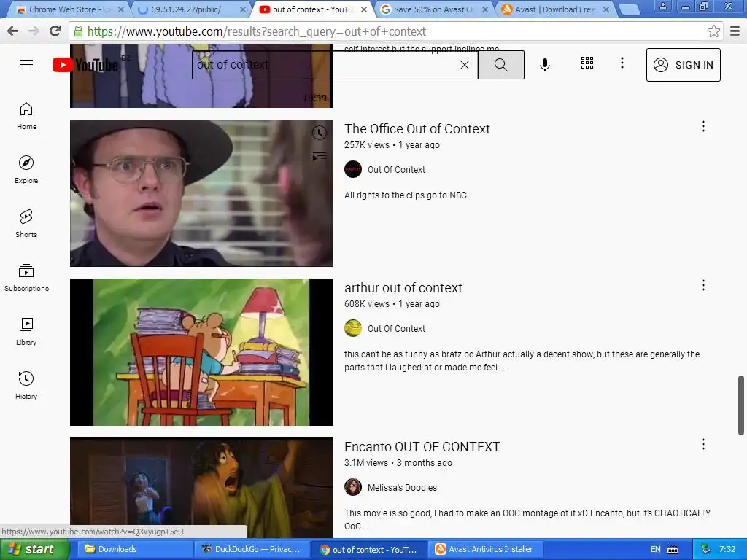
Task: Open the Windows start menu
Action: click(34, 549)
